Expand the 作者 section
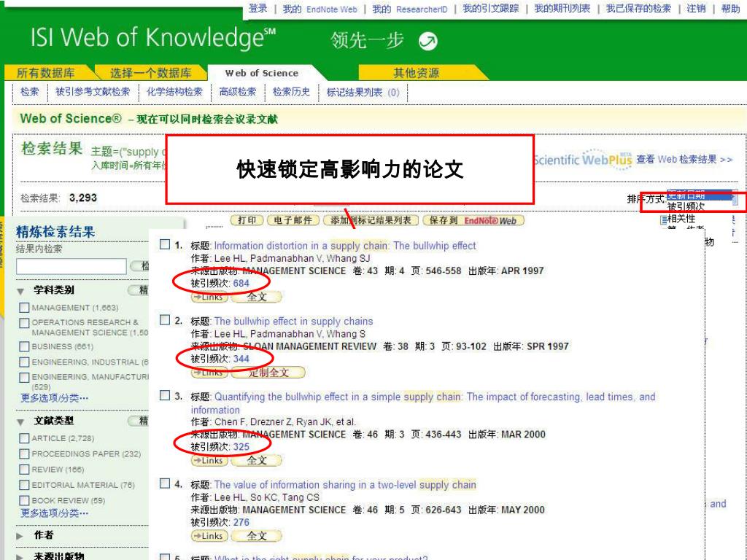 click(20, 536)
